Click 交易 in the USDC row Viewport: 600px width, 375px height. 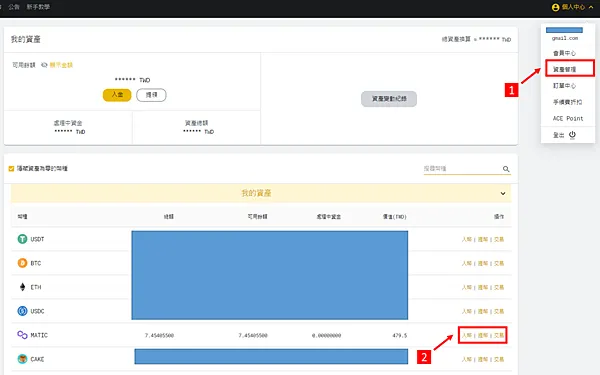(x=499, y=311)
